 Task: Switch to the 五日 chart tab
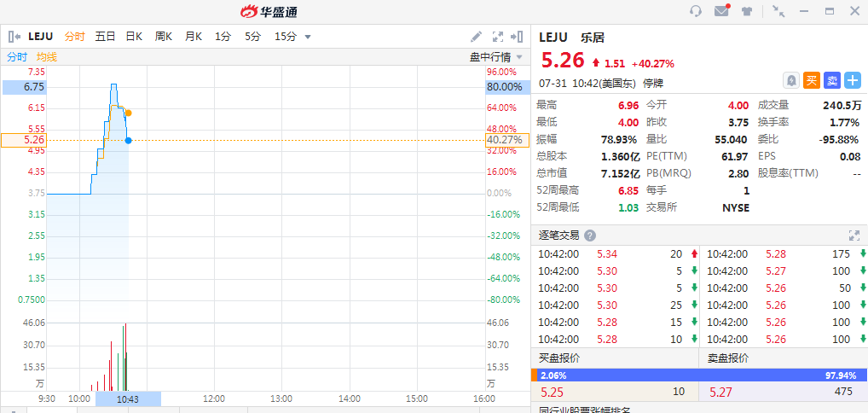pyautogui.click(x=105, y=37)
